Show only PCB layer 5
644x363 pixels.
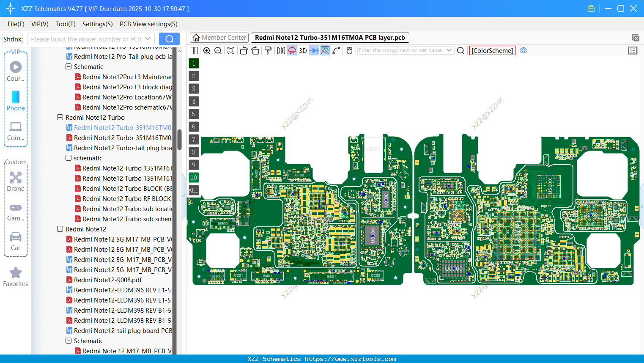(x=194, y=114)
